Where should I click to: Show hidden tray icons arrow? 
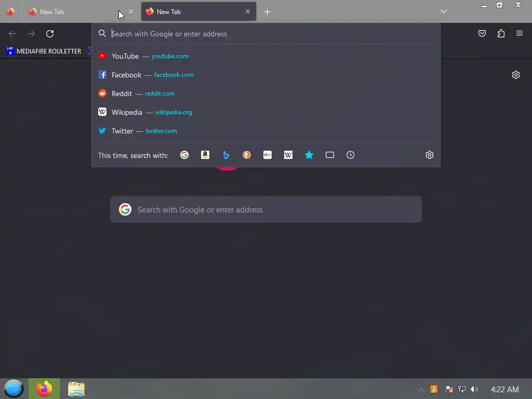point(421,390)
